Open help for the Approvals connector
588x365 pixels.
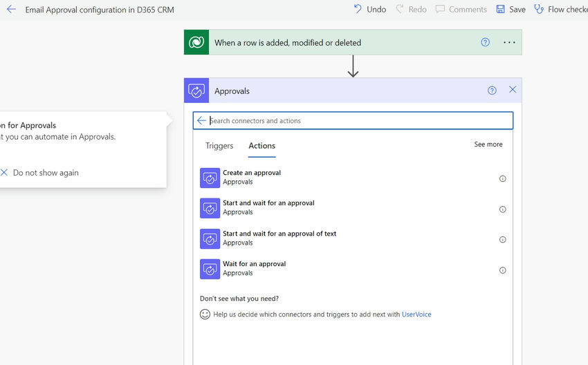pos(492,91)
